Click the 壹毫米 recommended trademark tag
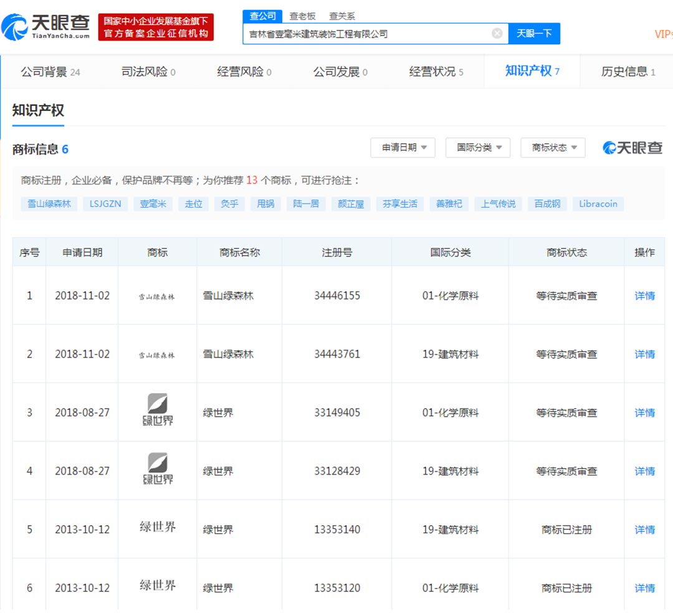Viewport: 673px width, 616px height. tap(153, 204)
